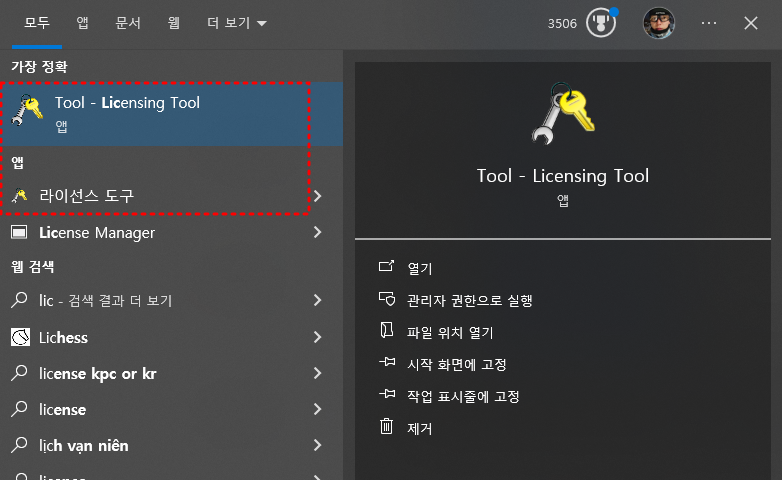Click the 열기 open icon
Image resolution: width=782 pixels, height=480 pixels.
point(387,266)
